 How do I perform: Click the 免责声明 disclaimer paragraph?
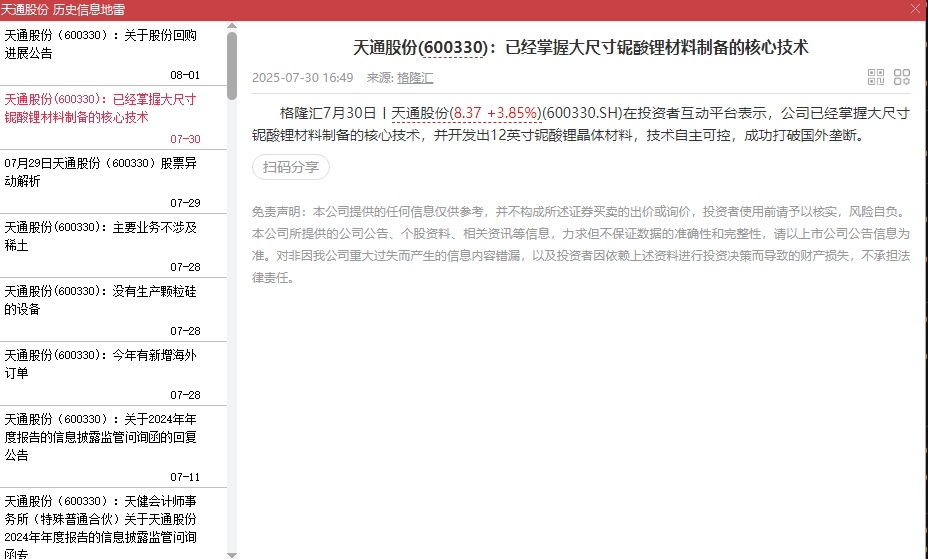coord(581,244)
